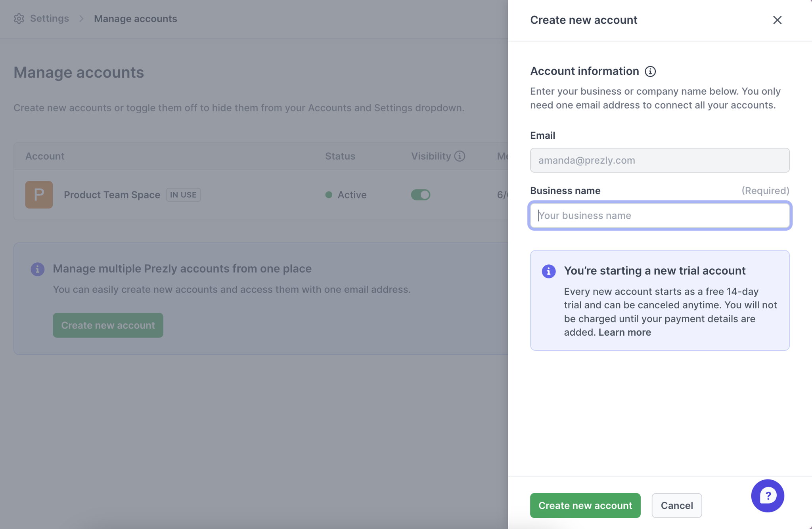812x529 pixels.
Task: Click info icon next to Account information
Action: 650,71
